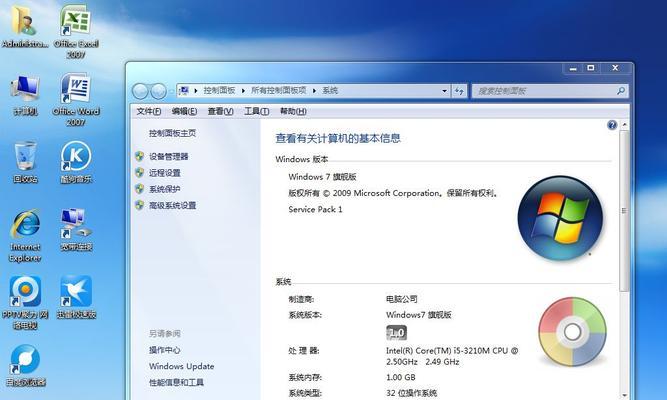This screenshot has height=400, width=667.
Task: Open the 文件(F) menu
Action: pos(148,111)
